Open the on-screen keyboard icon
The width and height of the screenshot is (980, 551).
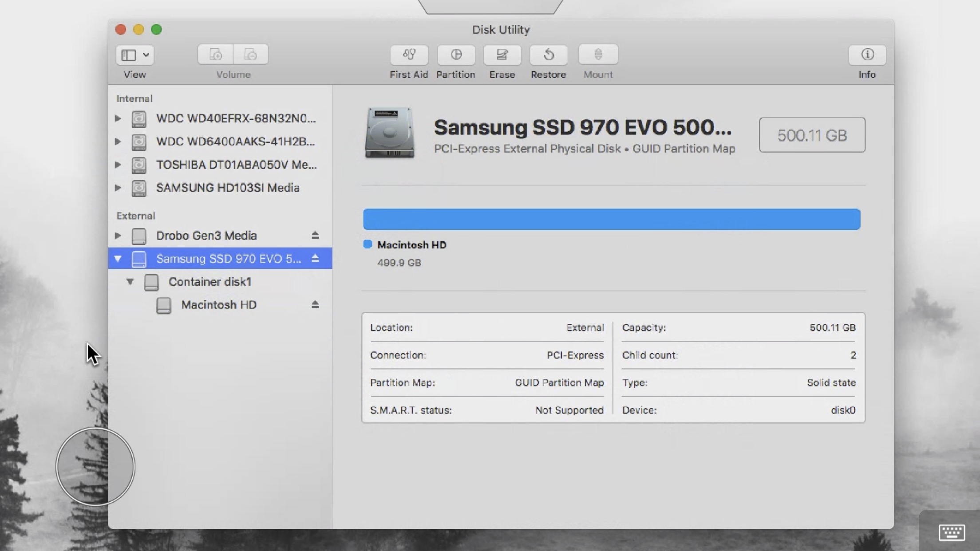pyautogui.click(x=952, y=532)
